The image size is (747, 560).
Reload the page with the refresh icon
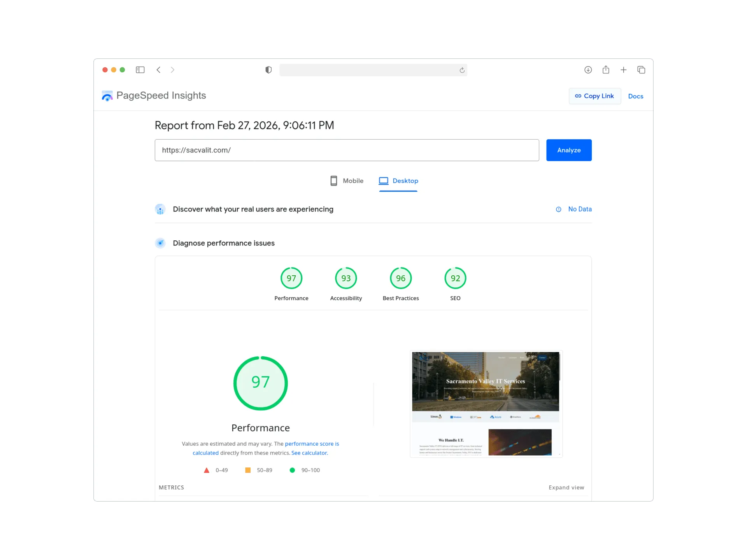tap(462, 70)
